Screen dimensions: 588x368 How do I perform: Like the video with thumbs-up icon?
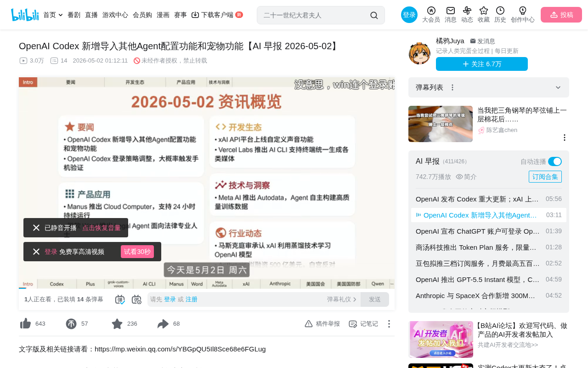pyautogui.click(x=25, y=324)
